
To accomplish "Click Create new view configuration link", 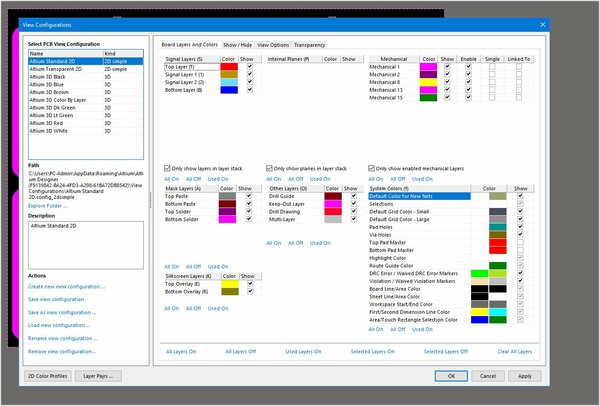I will (66, 287).
